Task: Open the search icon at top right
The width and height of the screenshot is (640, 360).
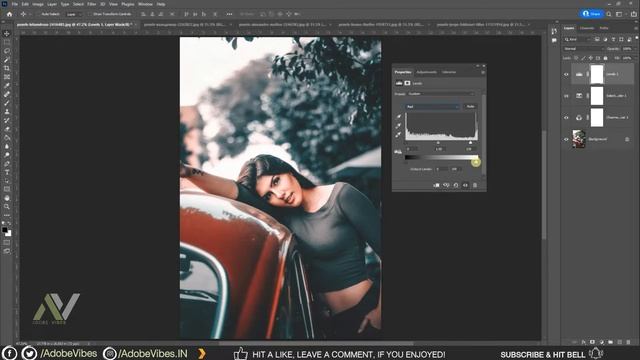Action: coord(609,14)
